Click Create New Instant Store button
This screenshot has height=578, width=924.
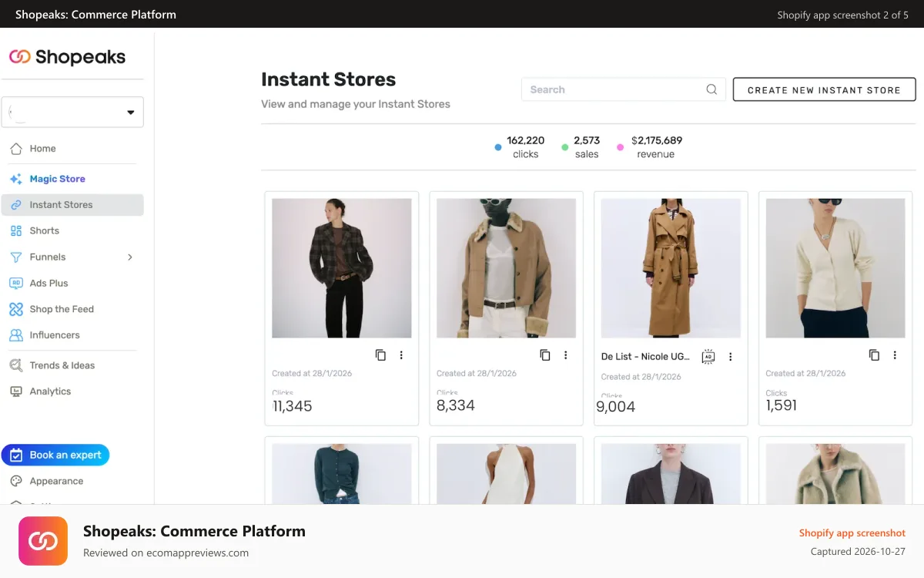(x=824, y=89)
